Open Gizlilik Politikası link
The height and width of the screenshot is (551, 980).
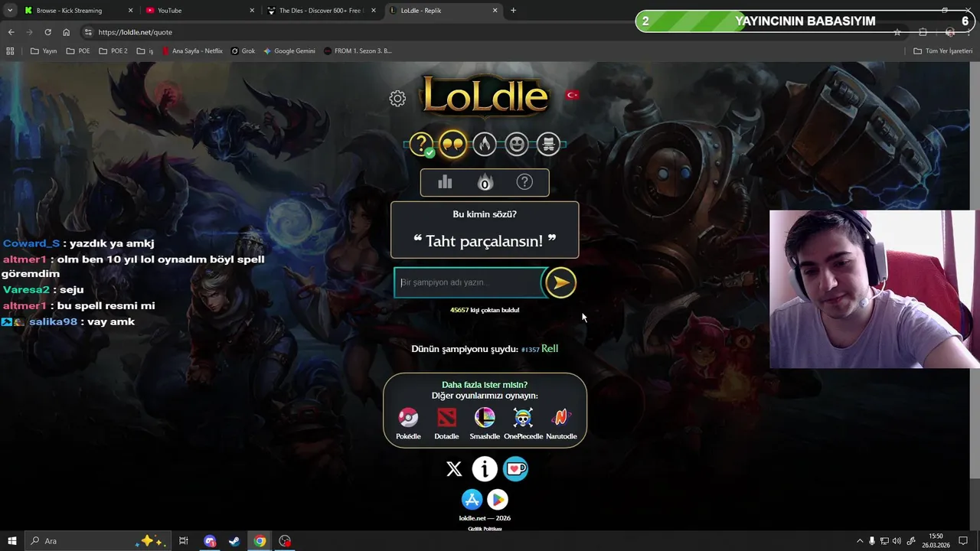coord(485,529)
